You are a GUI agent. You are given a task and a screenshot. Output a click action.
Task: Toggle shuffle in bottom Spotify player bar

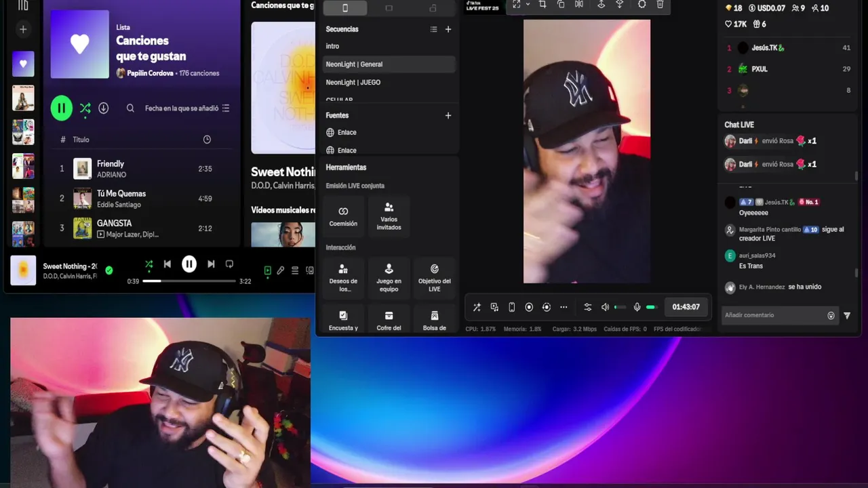coord(149,264)
